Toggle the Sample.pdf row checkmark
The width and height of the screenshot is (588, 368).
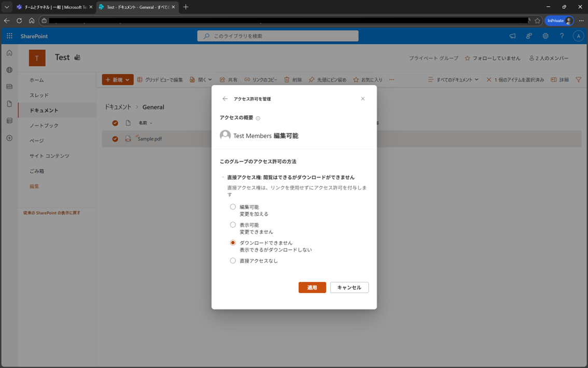point(115,139)
